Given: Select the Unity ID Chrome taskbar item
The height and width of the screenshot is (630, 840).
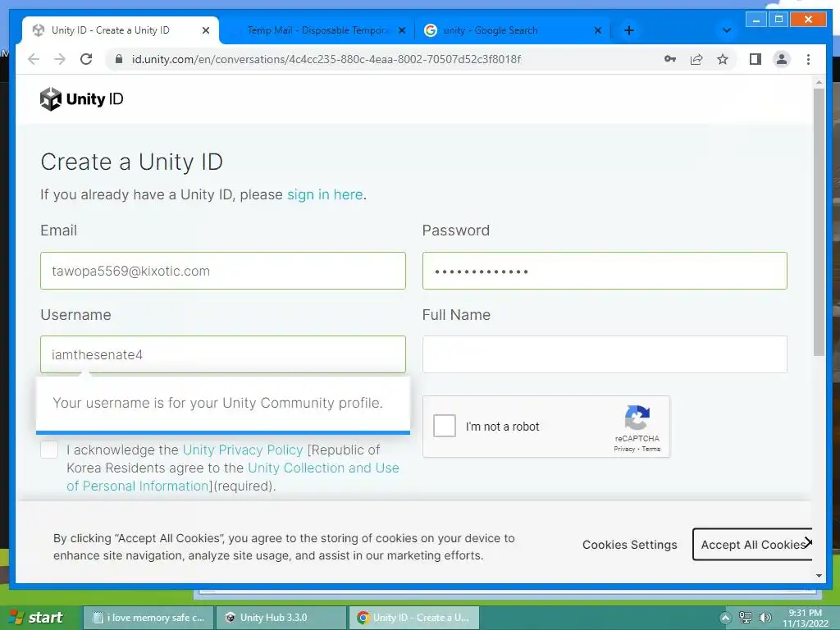Looking at the screenshot, I should click(413, 618).
